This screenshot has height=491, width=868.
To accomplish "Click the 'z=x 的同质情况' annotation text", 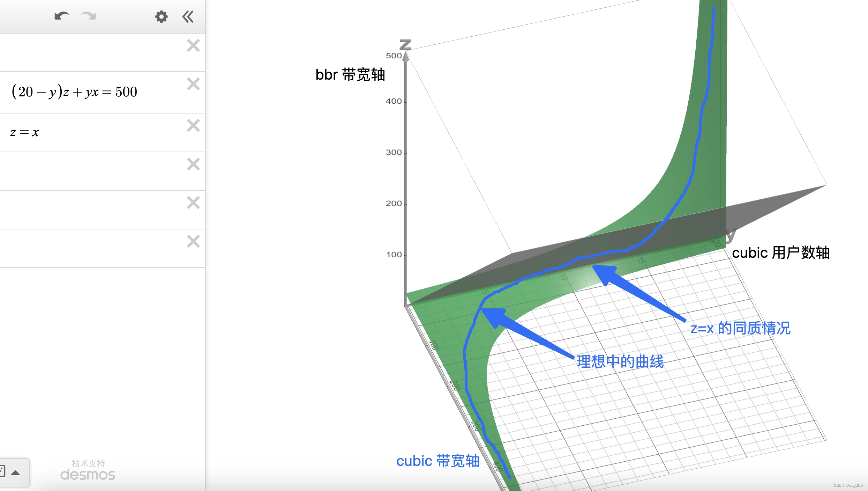I will (x=740, y=328).
